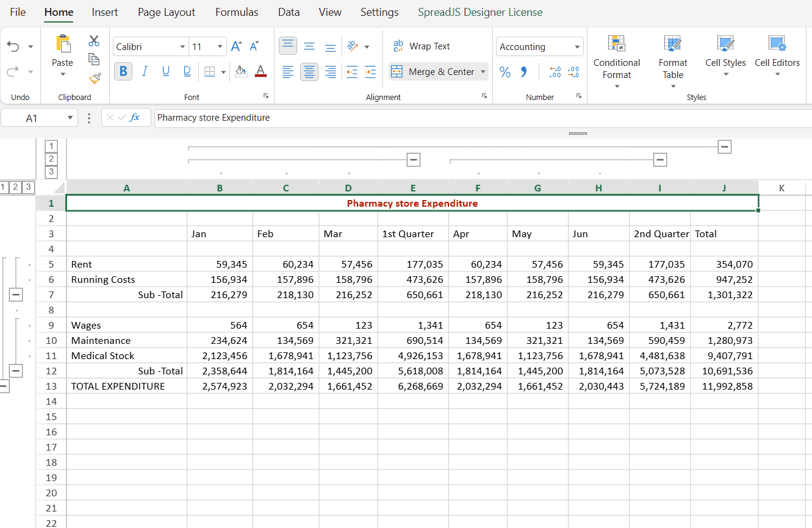The height and width of the screenshot is (528, 812).
Task: Toggle Middle Align for cell
Action: click(309, 46)
